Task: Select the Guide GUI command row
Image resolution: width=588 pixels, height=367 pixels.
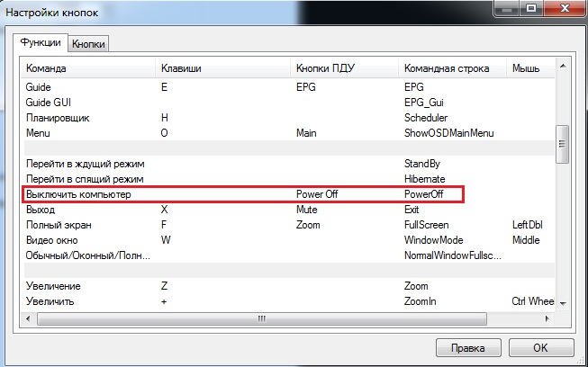Action: pyautogui.click(x=49, y=103)
